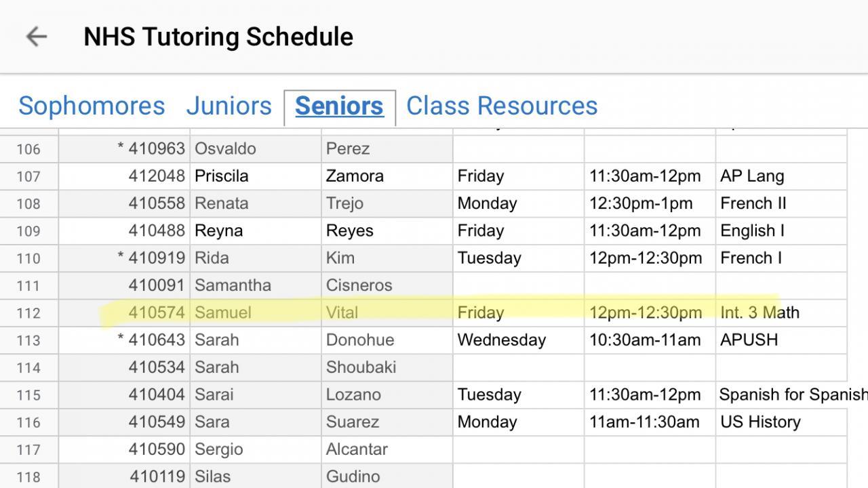The width and height of the screenshot is (868, 488).
Task: Select the Int. 3 Math cell
Action: [780, 312]
